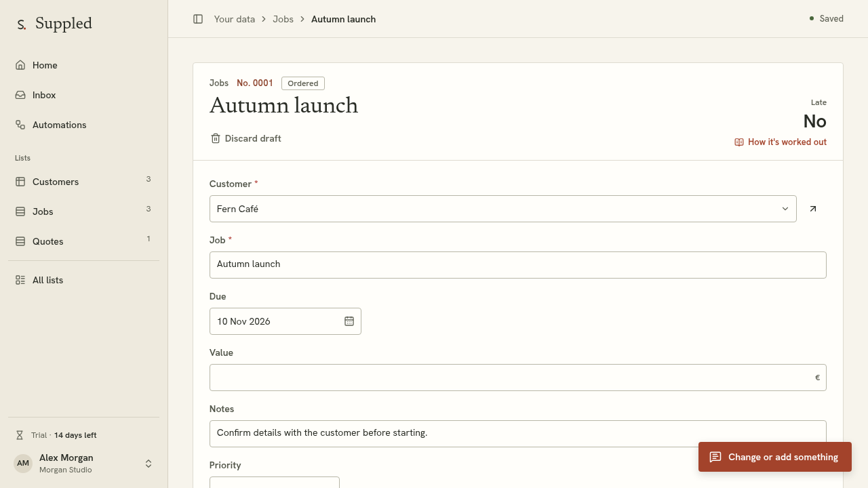Viewport: 868px width, 488px height.
Task: Focus the Job name input field
Action: coord(518,265)
